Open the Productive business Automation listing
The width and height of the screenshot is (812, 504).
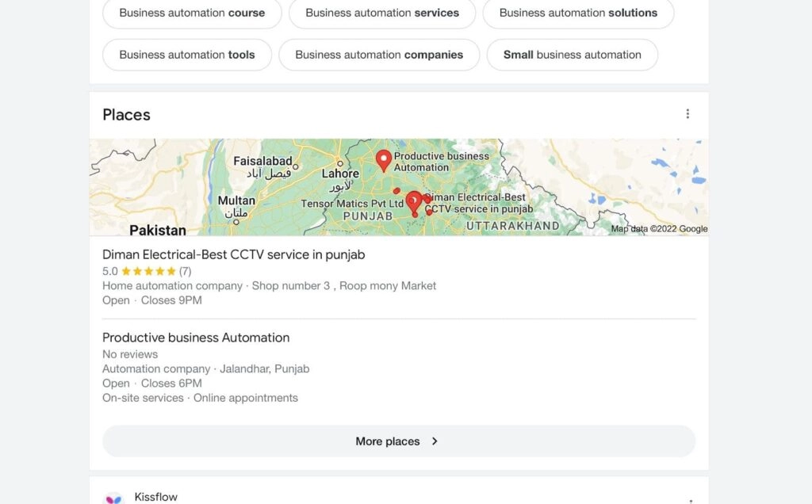point(196,338)
